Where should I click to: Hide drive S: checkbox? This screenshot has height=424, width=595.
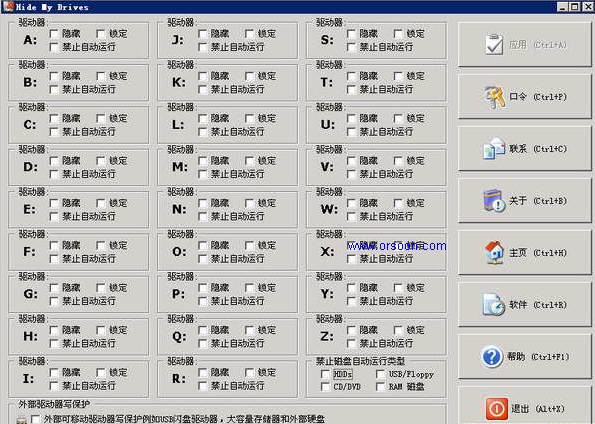tap(351, 34)
